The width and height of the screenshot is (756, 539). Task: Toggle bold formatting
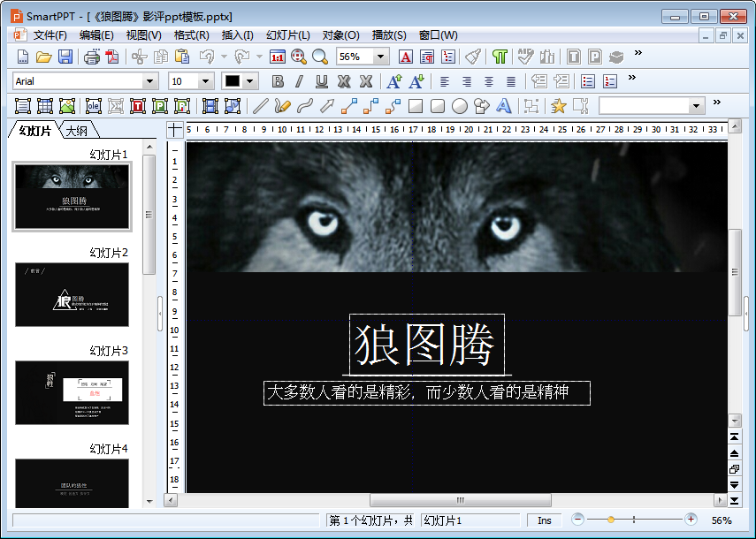(x=278, y=81)
